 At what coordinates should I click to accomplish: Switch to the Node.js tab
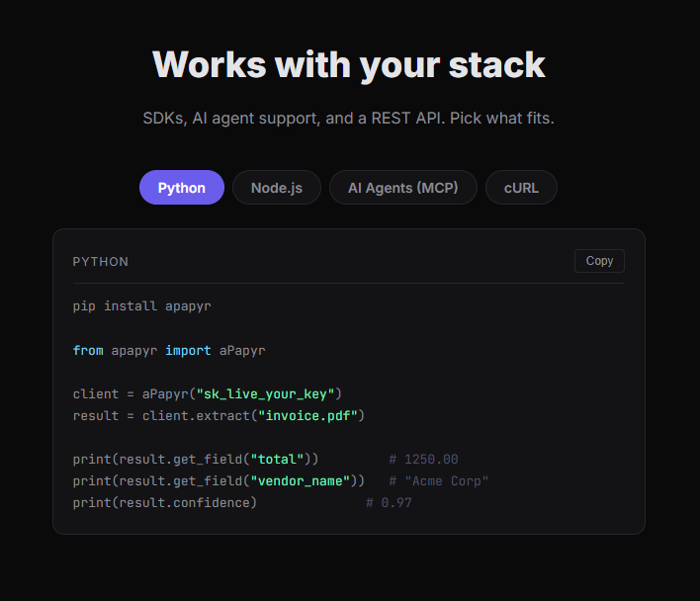tap(277, 188)
